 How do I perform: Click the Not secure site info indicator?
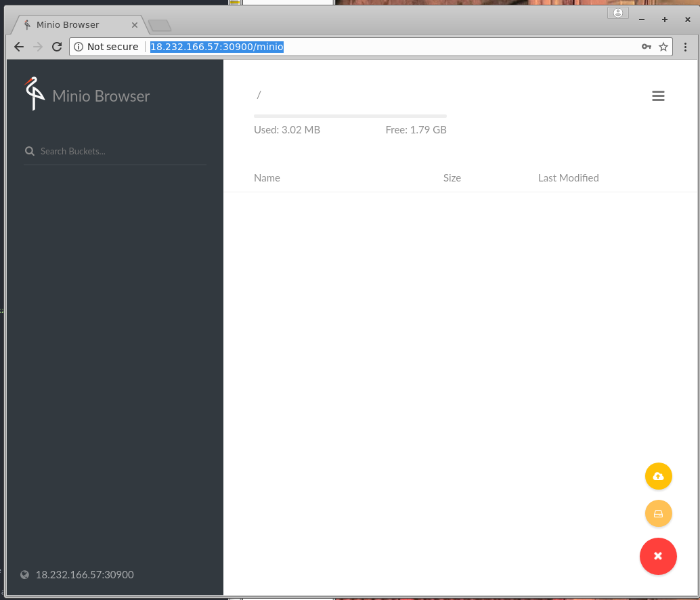pyautogui.click(x=106, y=47)
